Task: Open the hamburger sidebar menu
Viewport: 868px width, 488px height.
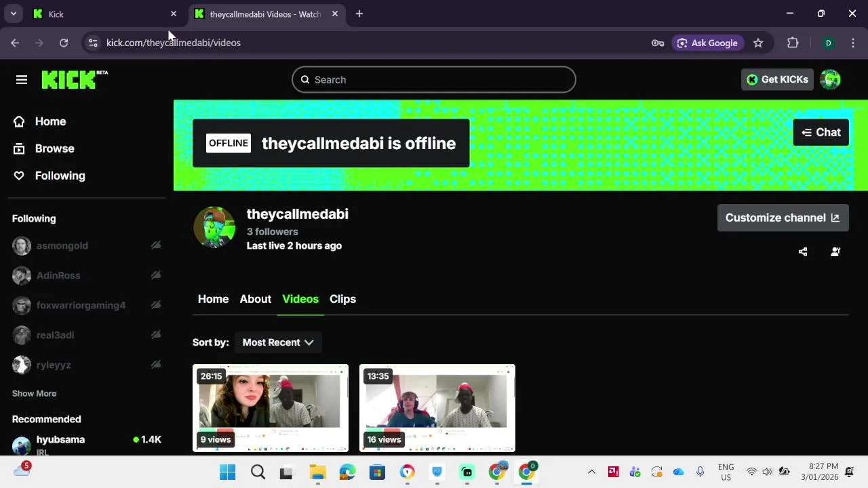Action: pyautogui.click(x=22, y=80)
